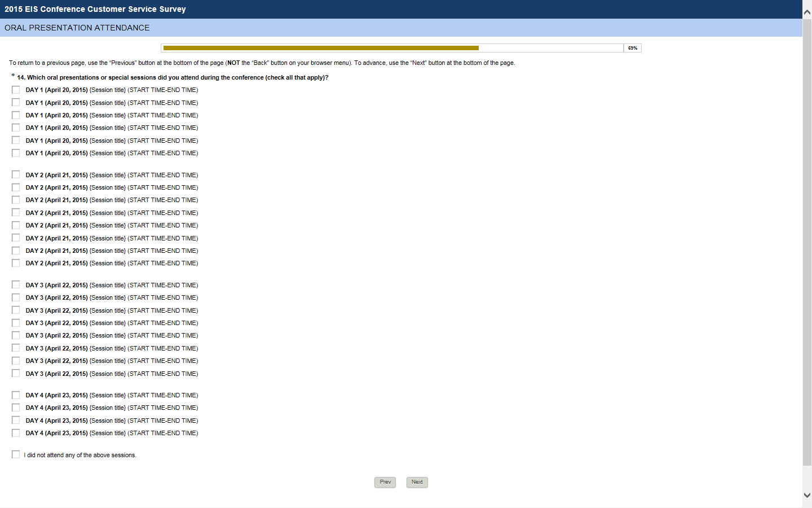The height and width of the screenshot is (508, 812).
Task: Mark the last DAY 4 (April 23) session checkbox
Action: click(16, 433)
